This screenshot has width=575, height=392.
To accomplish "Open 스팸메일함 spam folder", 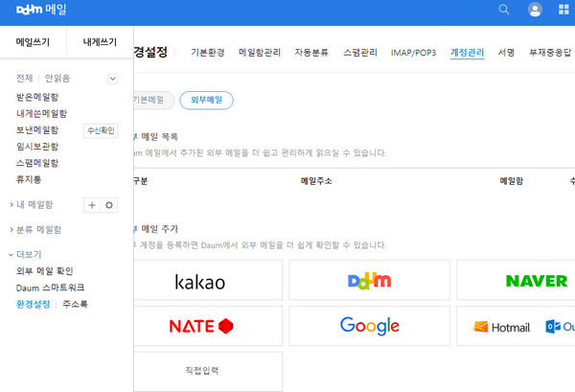I will click(37, 163).
